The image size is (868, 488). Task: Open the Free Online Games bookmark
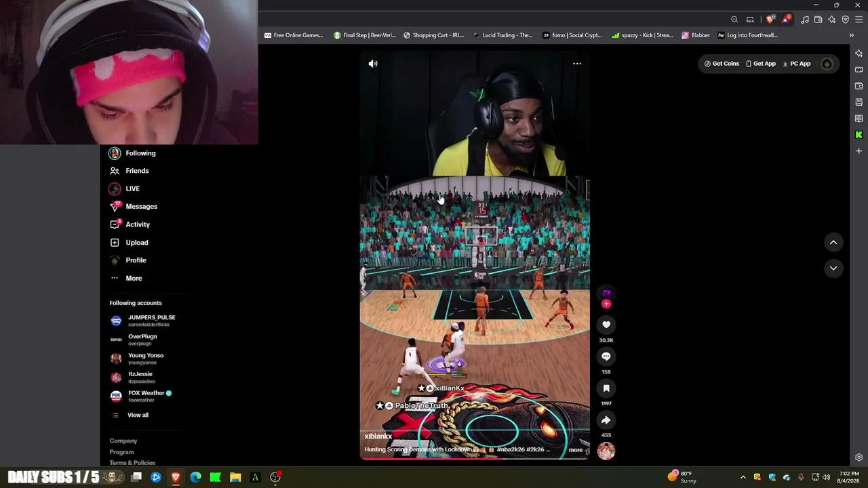pos(294,35)
